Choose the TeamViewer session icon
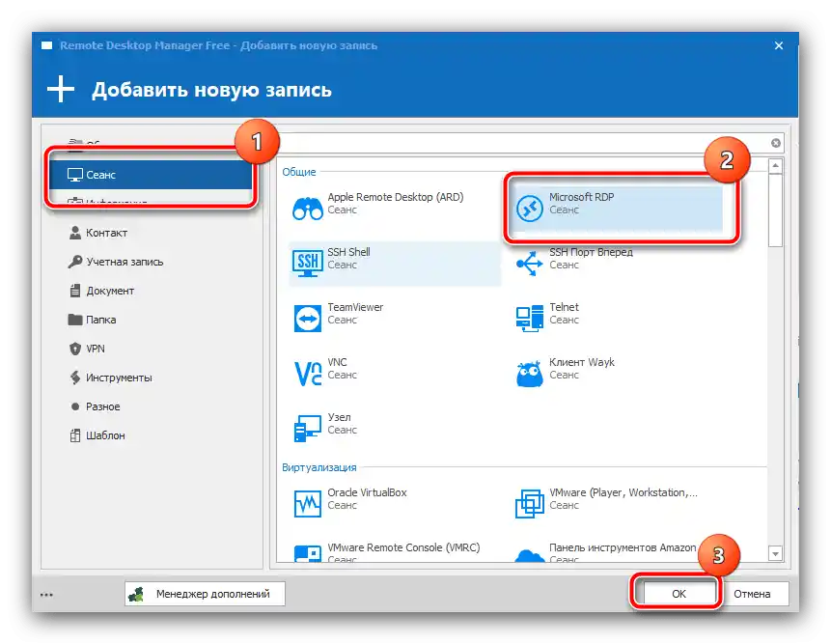Screen dimensions: 831x644 [307, 319]
